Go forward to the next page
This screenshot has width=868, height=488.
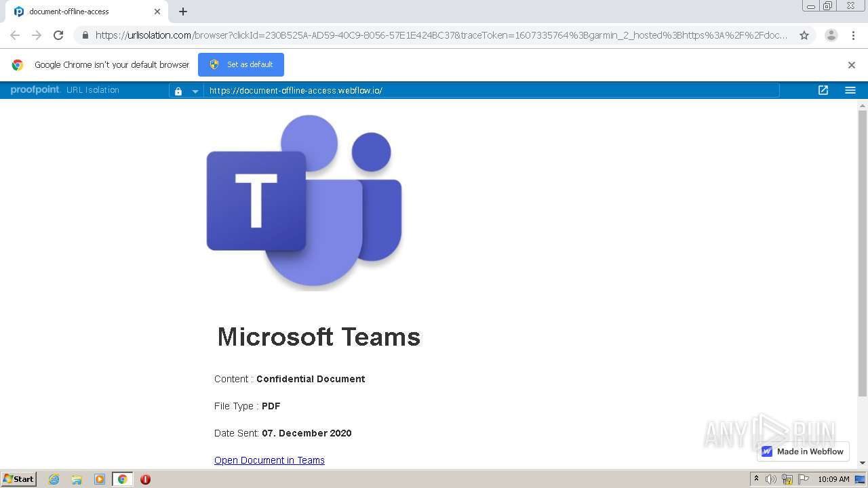pyautogui.click(x=37, y=35)
